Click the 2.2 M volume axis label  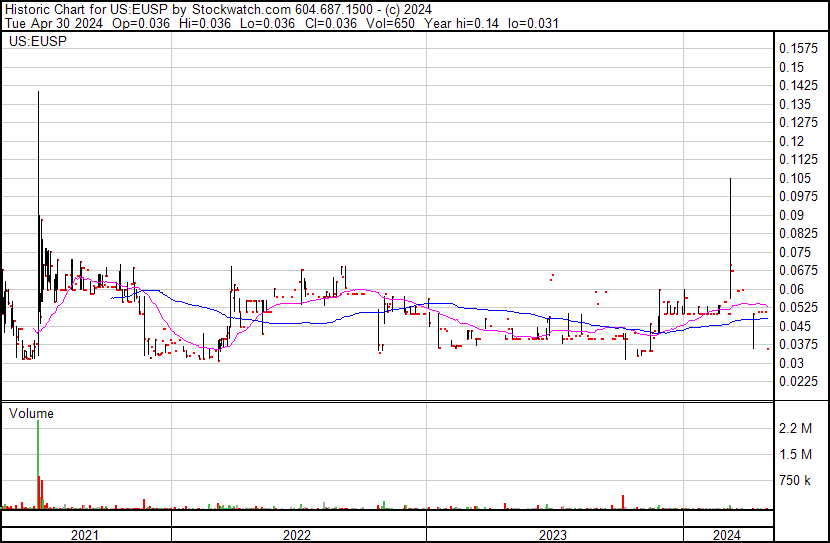[x=801, y=428]
